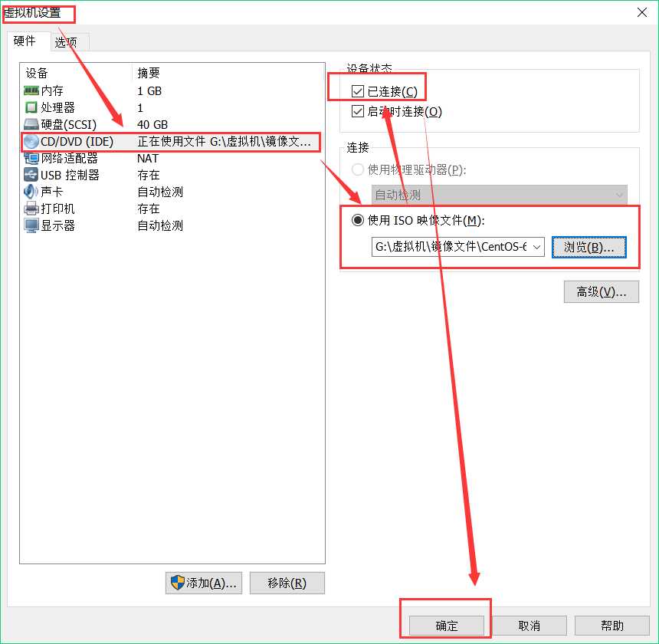The image size is (659, 644).
Task: Open 帮助 help button
Action: point(612,626)
